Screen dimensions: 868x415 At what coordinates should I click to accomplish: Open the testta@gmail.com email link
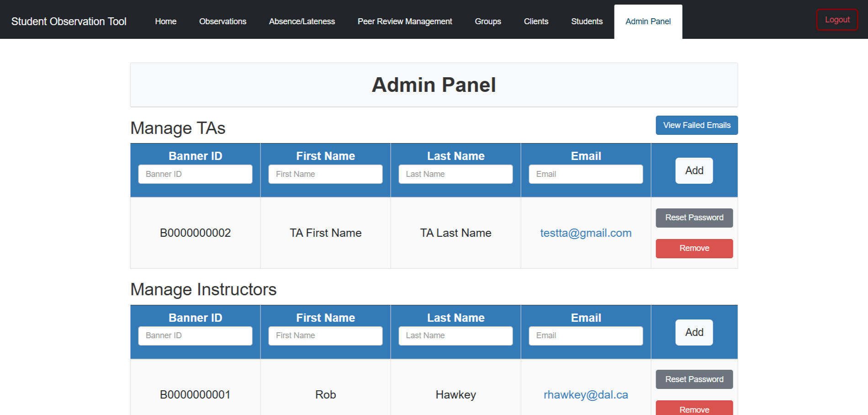pos(586,233)
